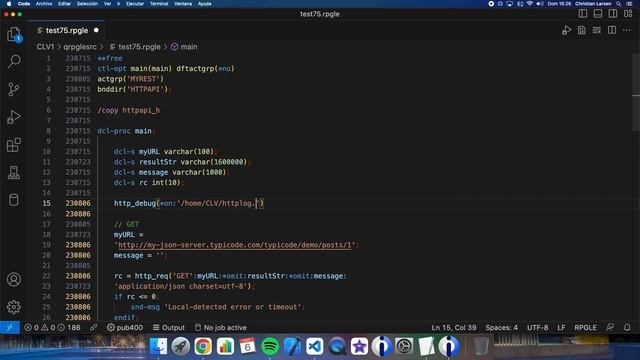640x360 pixels.
Task: Open the Selección menu
Action: click(x=87, y=4)
